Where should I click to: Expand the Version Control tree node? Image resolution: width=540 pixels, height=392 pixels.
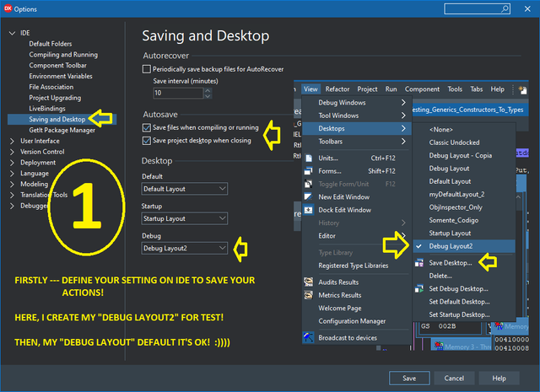[x=13, y=152]
